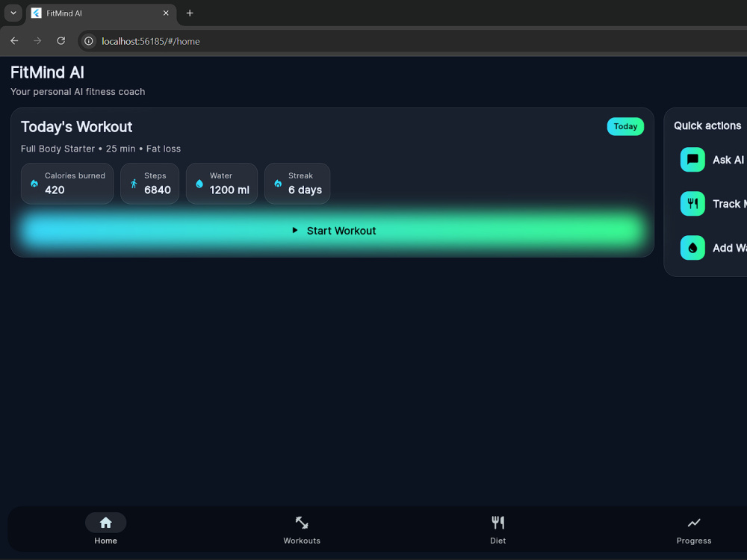747x560 pixels.
Task: Click the Water droplet icon in stats
Action: [199, 184]
